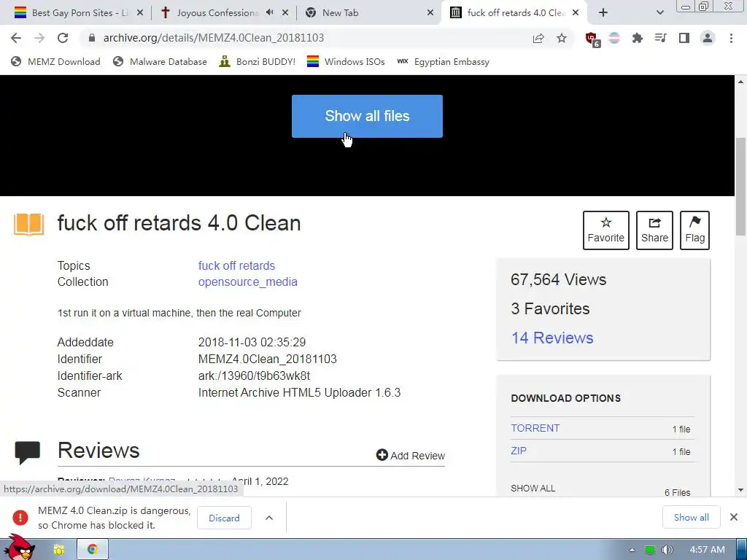Bookmark this page with the star
Screen dimensions: 747x560
coord(562,38)
